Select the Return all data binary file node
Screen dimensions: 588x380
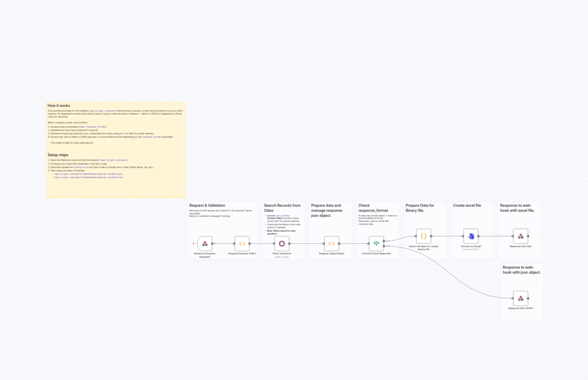click(423, 236)
